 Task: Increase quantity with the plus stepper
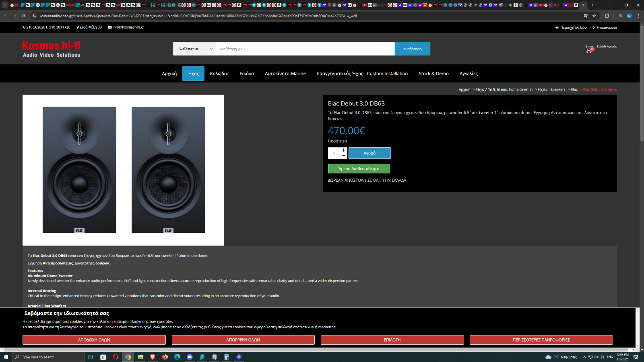(343, 150)
